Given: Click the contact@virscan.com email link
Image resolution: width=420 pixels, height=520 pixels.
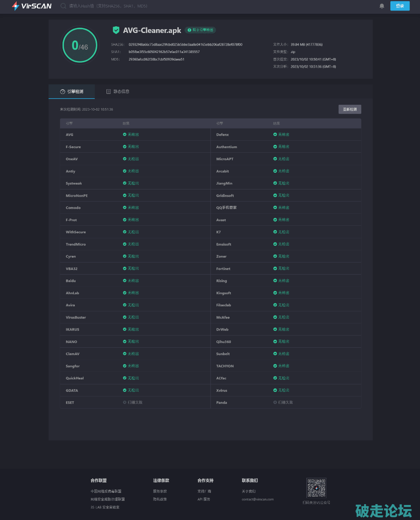Looking at the screenshot, I should click(258, 499).
